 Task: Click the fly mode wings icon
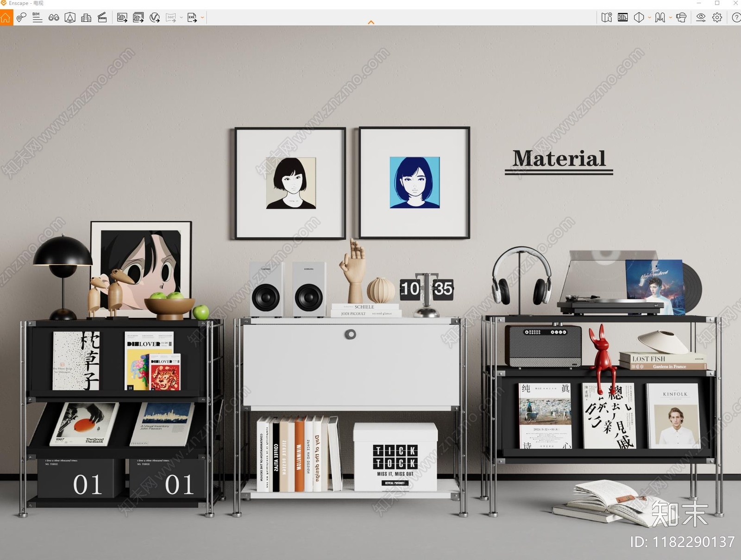tap(660, 18)
